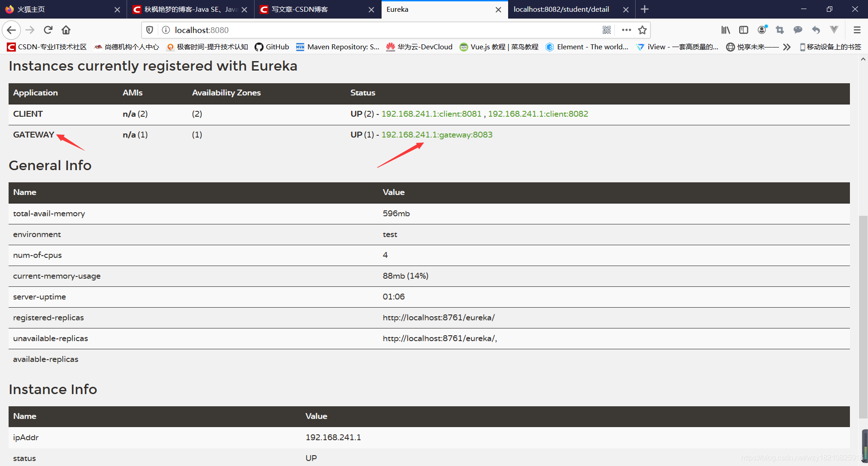The width and height of the screenshot is (868, 466).
Task: Click the page vertical scrollbar thumb
Action: (x=863, y=317)
